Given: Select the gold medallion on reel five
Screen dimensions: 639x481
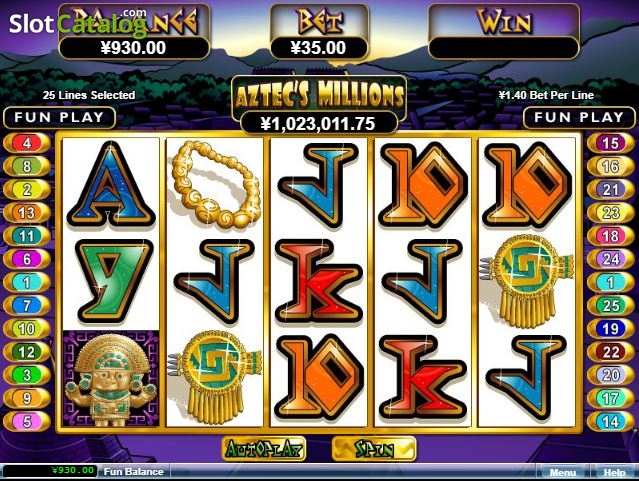Looking at the screenshot, I should coord(527,281).
